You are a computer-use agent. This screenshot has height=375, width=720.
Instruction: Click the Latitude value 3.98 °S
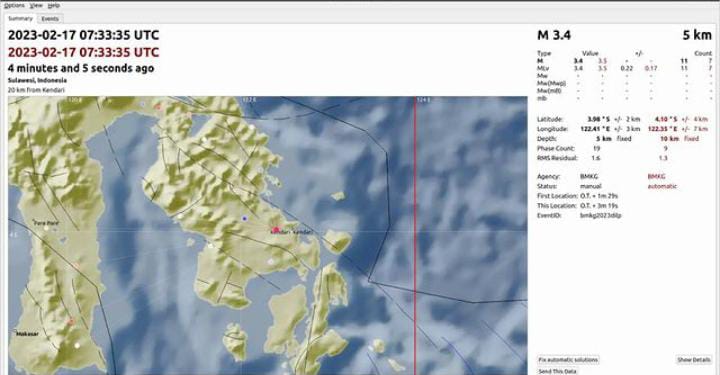point(599,119)
